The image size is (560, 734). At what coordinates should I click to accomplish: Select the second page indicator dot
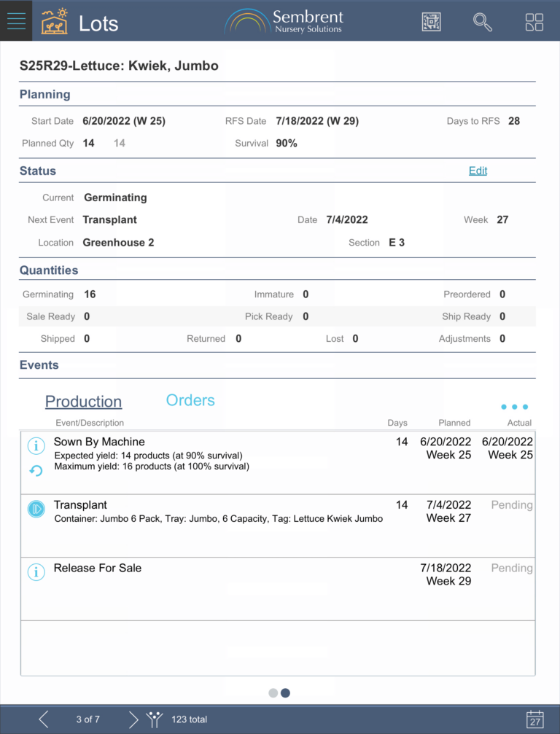click(286, 693)
